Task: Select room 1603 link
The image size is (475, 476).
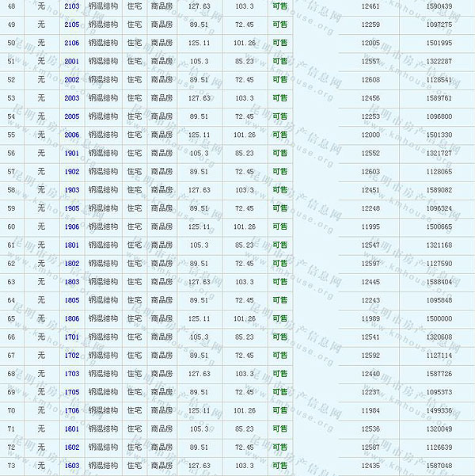Action: click(71, 466)
